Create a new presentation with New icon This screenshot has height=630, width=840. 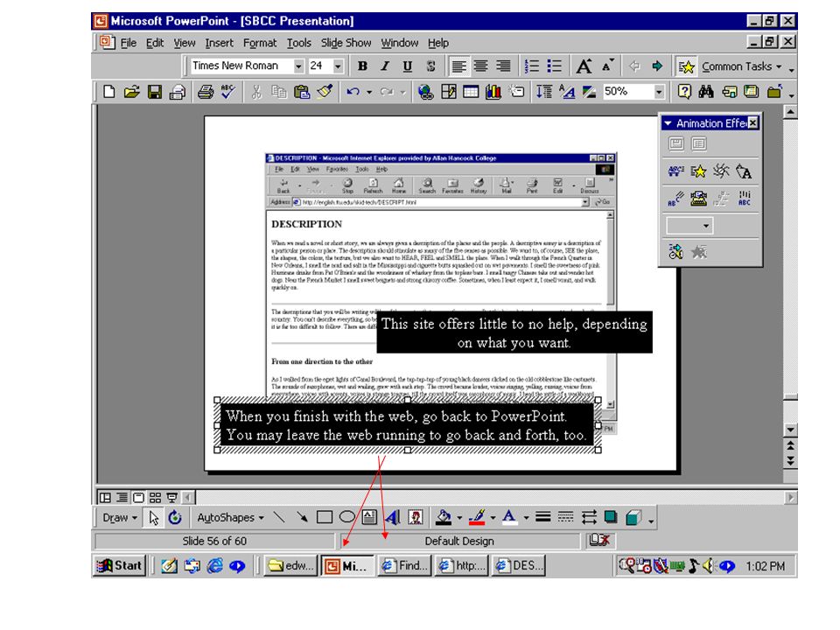[108, 92]
